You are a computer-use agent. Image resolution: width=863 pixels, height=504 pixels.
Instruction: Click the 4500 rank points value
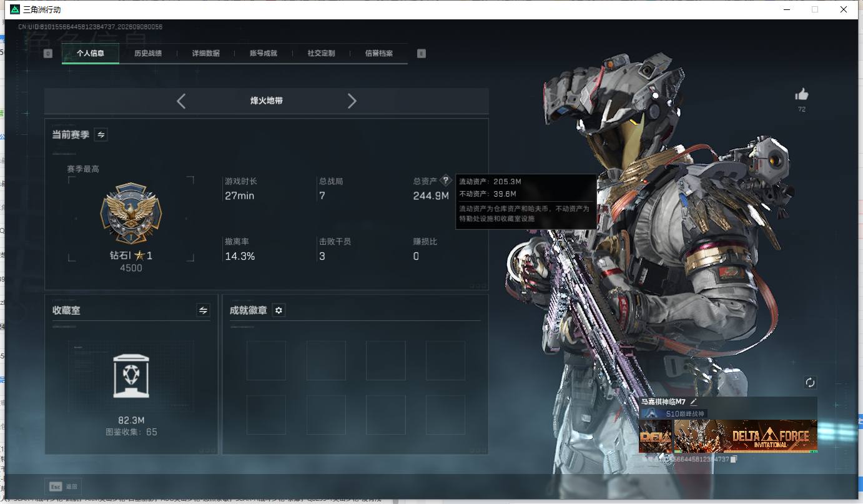point(131,268)
